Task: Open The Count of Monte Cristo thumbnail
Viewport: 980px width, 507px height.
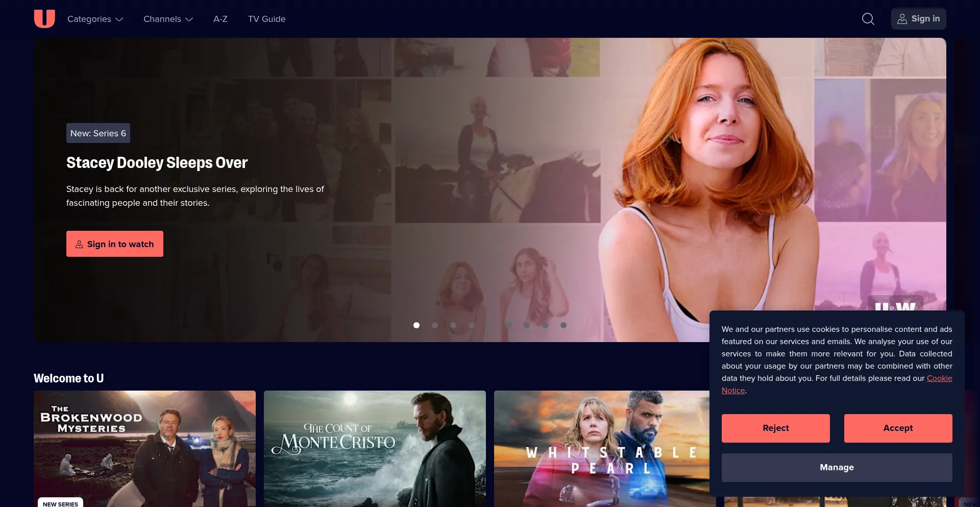Action: [x=375, y=449]
